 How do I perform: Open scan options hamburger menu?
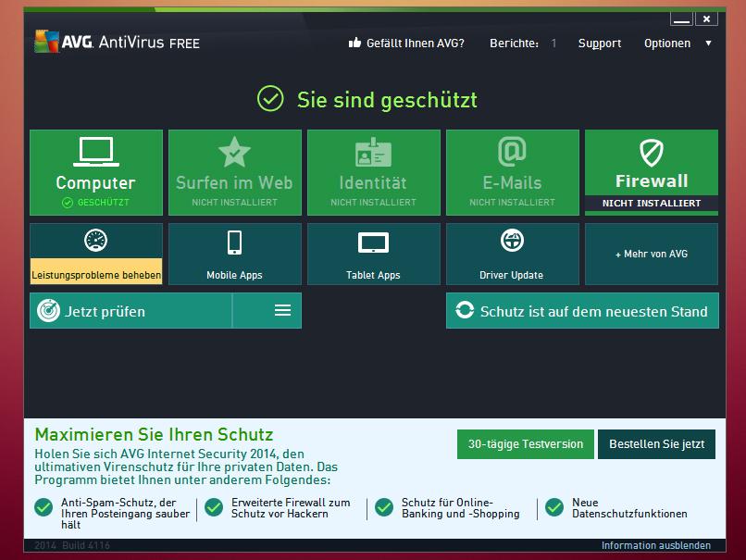point(282,311)
